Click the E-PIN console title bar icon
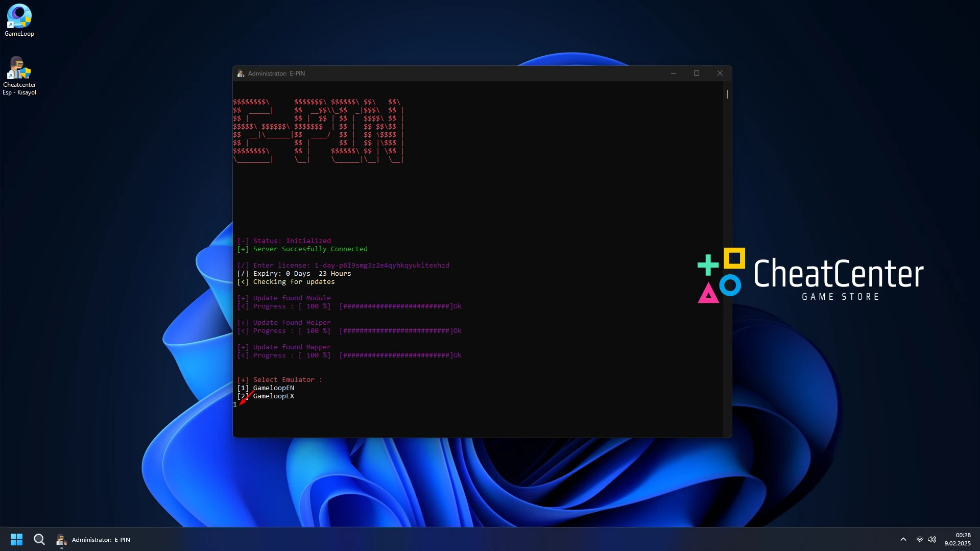 241,74
